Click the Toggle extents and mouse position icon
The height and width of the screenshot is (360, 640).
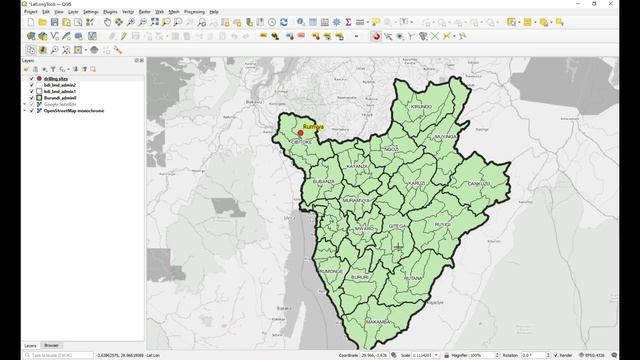pyautogui.click(x=393, y=356)
